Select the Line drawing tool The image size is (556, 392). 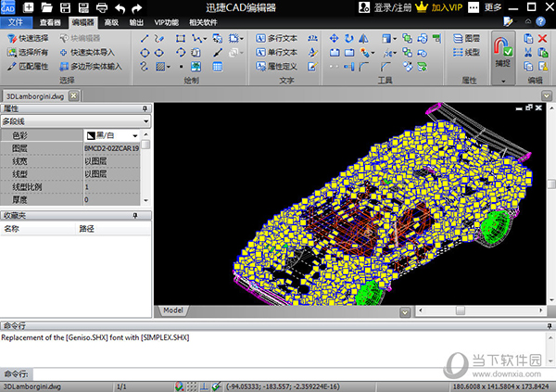pyautogui.click(x=145, y=38)
